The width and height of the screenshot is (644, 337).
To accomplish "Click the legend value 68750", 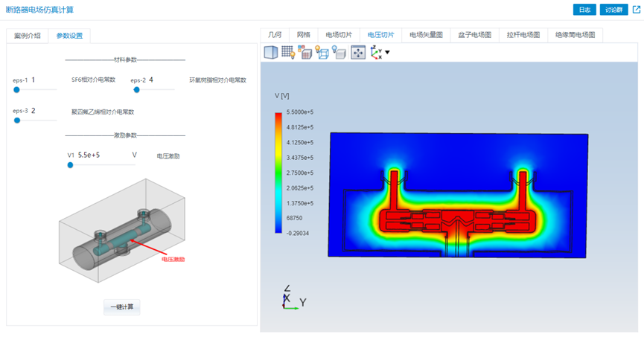I will point(294,218).
